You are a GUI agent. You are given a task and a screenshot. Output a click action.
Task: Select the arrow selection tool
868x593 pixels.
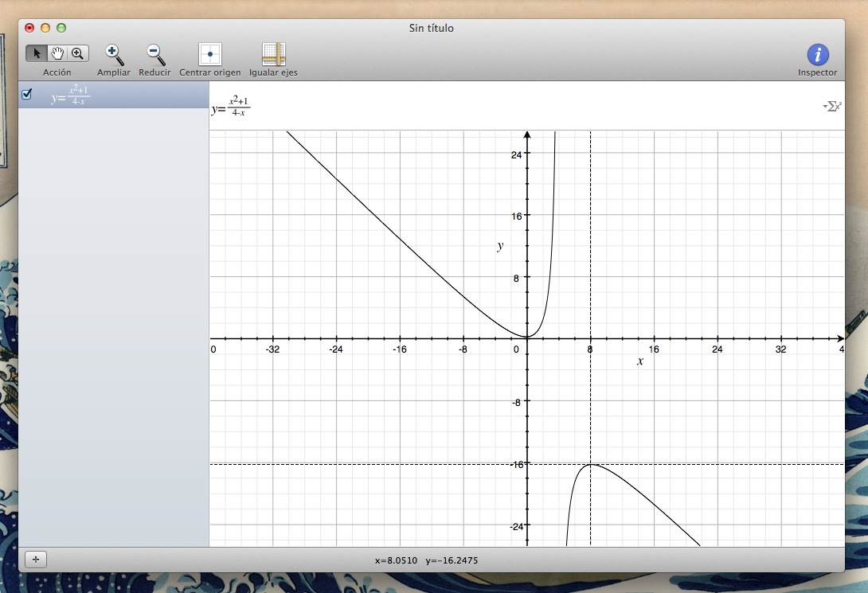coord(37,53)
